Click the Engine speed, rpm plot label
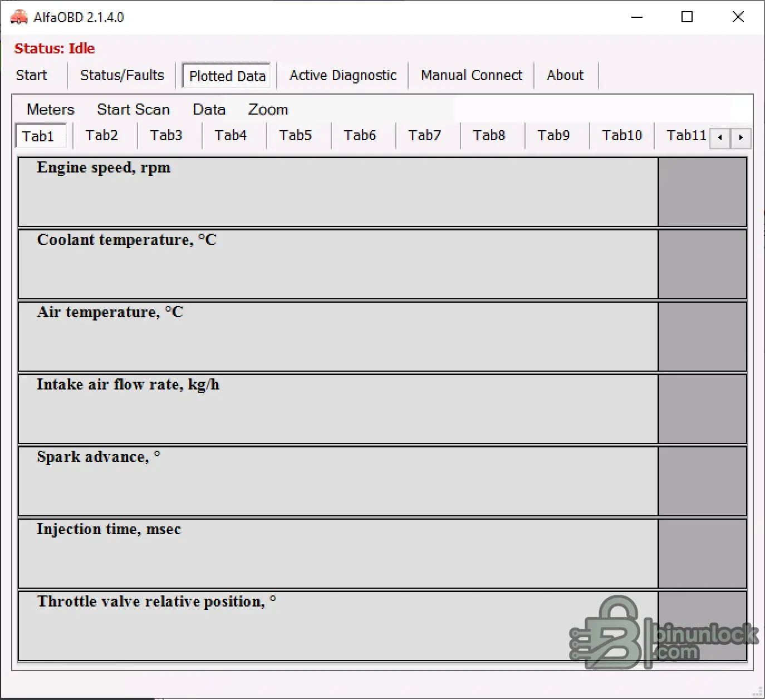Viewport: 765px width, 700px height. (x=104, y=168)
